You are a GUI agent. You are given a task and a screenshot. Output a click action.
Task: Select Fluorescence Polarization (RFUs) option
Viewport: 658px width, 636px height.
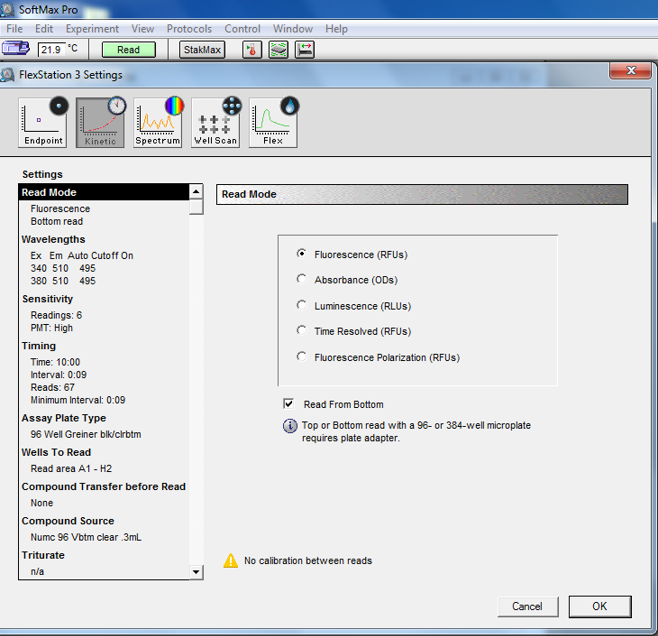tap(301, 356)
